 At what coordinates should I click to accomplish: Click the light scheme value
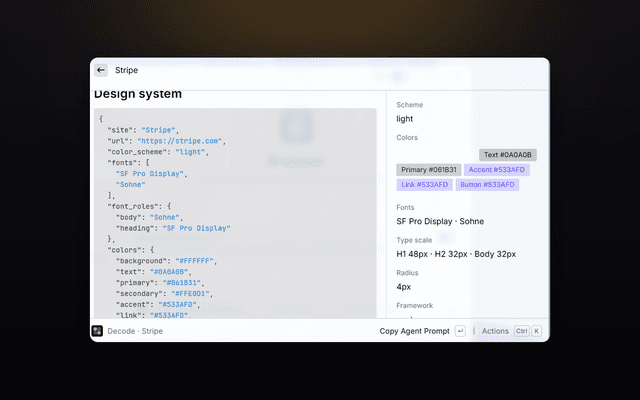404,119
